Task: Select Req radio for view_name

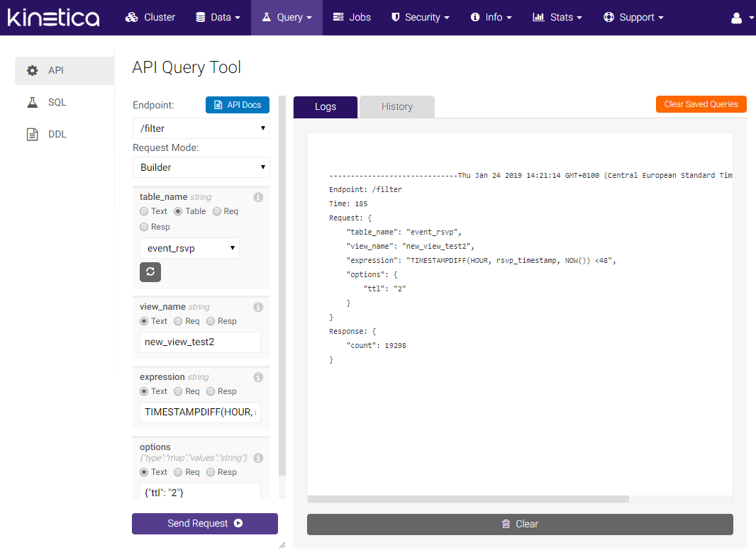Action: tap(178, 322)
